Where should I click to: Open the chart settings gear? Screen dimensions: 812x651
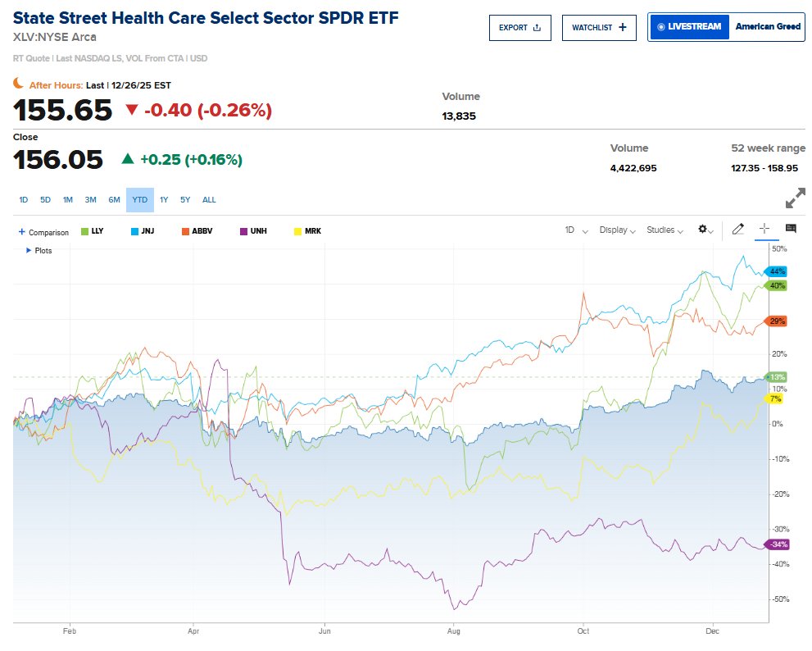pyautogui.click(x=704, y=230)
